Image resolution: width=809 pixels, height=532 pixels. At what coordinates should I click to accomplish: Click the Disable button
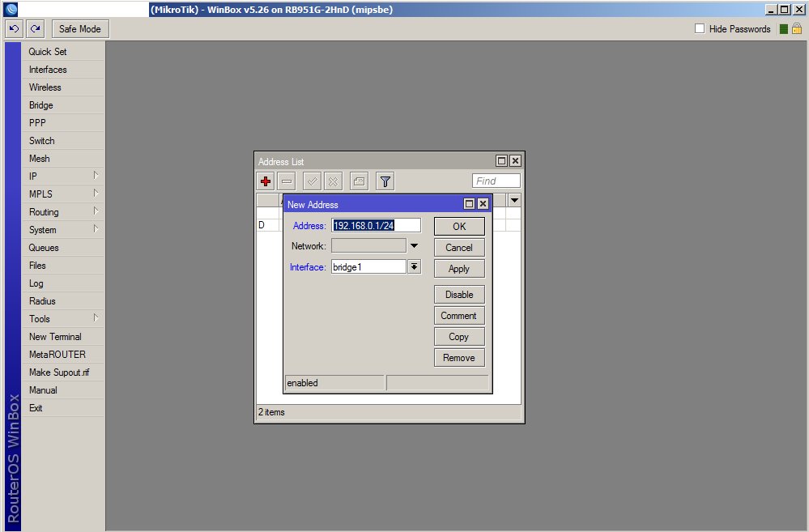459,295
